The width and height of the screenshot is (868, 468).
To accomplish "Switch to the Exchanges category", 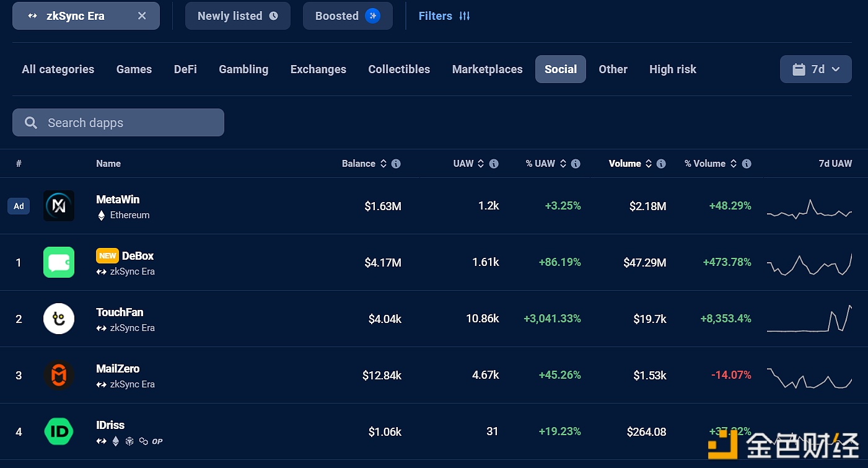I will click(318, 69).
